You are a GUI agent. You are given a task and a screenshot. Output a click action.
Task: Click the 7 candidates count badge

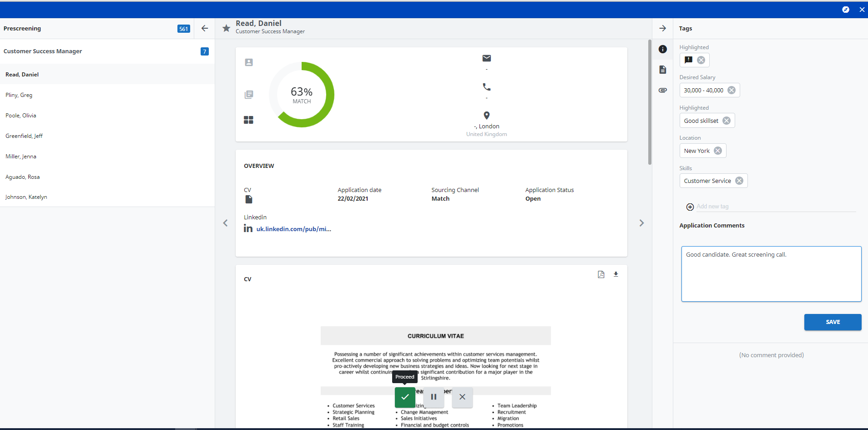click(205, 51)
